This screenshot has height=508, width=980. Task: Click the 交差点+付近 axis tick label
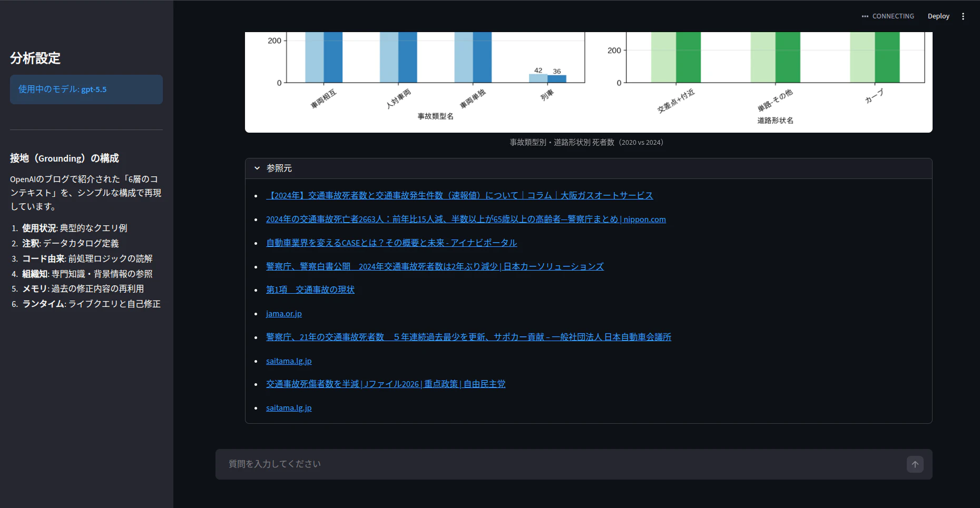click(x=676, y=101)
